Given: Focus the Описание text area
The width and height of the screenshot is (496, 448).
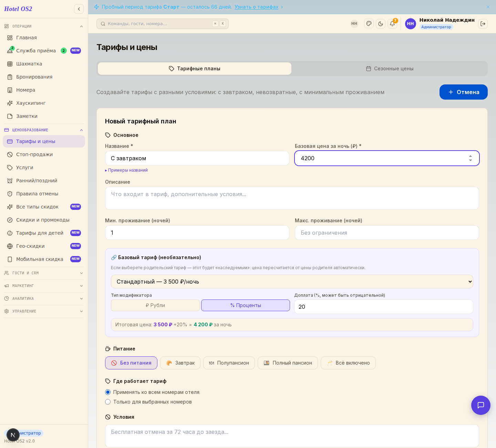Looking at the screenshot, I should click(292, 198).
